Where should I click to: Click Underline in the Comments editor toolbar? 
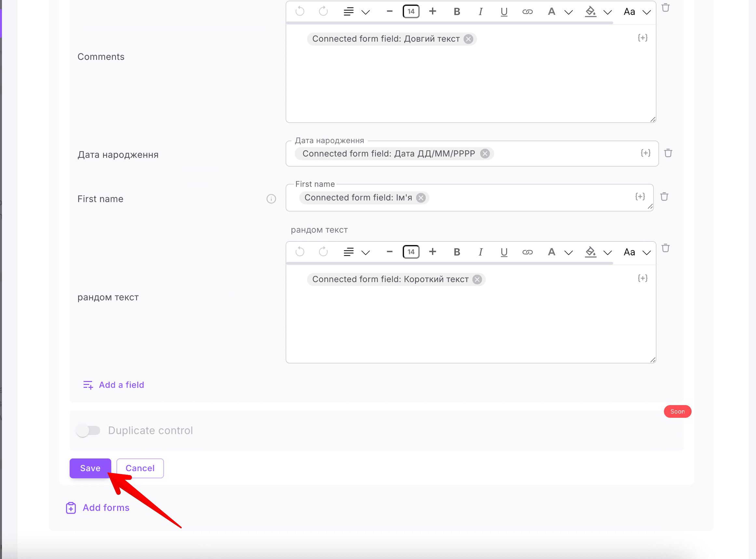tap(504, 11)
